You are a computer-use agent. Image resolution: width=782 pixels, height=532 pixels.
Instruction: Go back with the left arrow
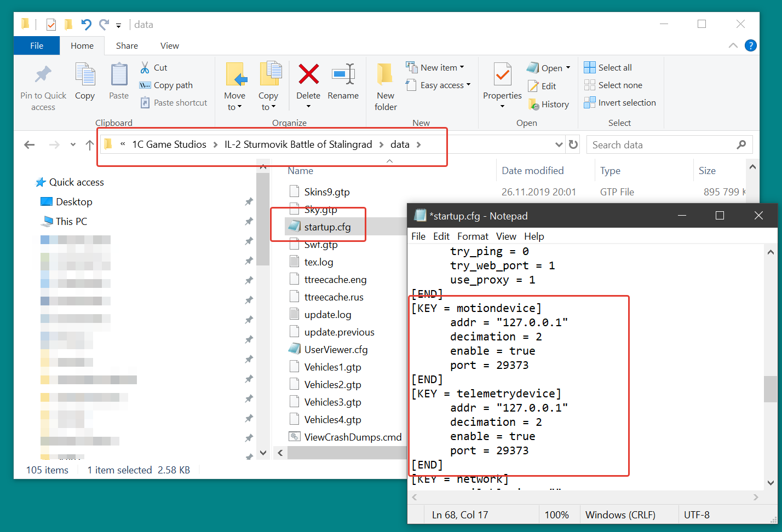30,144
